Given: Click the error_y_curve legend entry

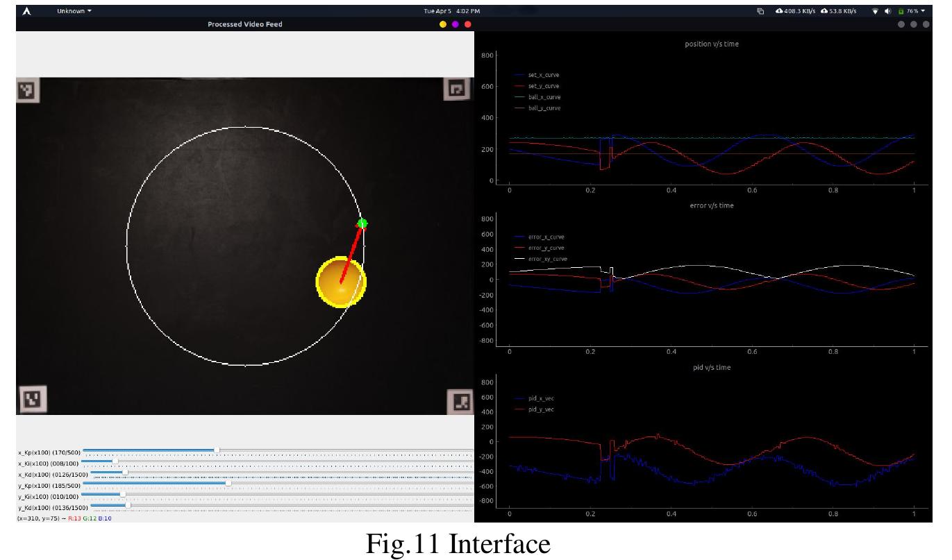Looking at the screenshot, I should click(539, 248).
